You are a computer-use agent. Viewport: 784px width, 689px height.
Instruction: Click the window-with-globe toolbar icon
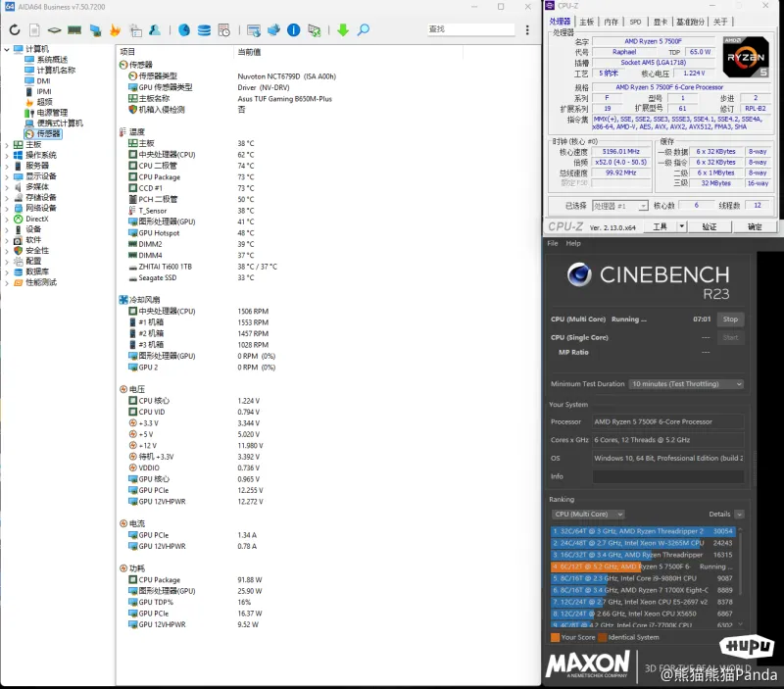click(x=254, y=30)
